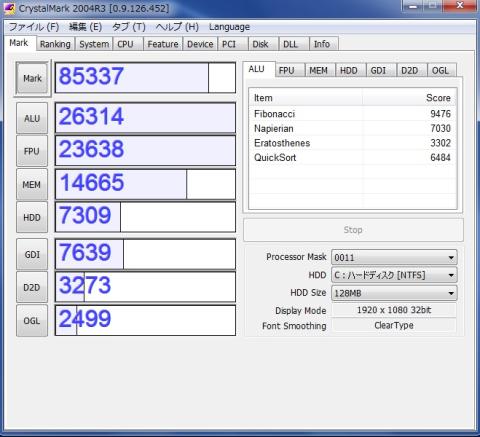Run the D2D benchmark button
Image resolution: width=480 pixels, height=437 pixels.
(32, 287)
